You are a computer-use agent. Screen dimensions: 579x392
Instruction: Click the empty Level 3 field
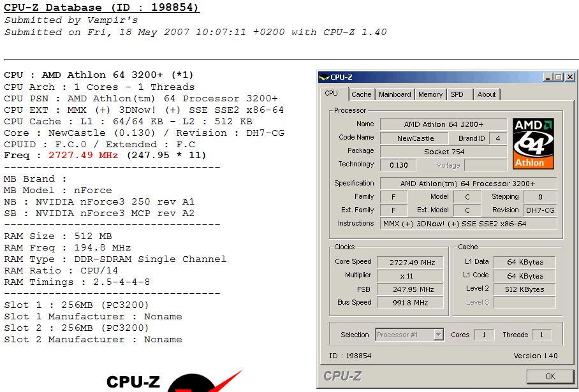(525, 303)
